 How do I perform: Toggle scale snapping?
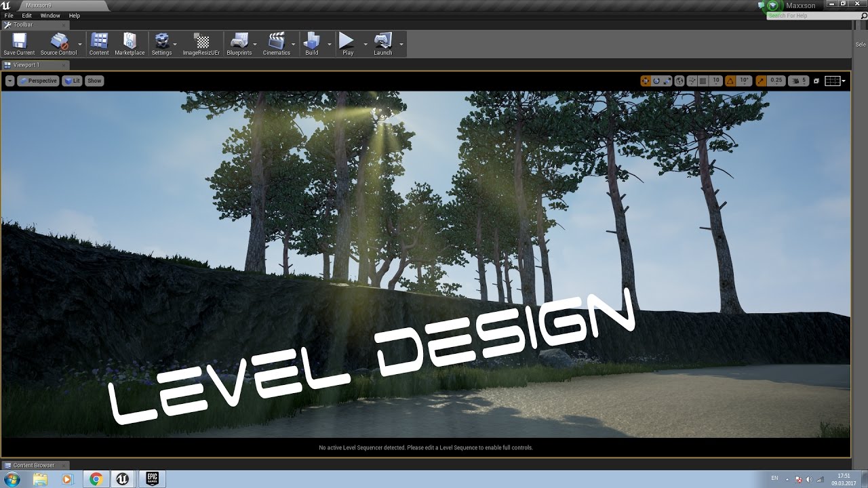762,81
